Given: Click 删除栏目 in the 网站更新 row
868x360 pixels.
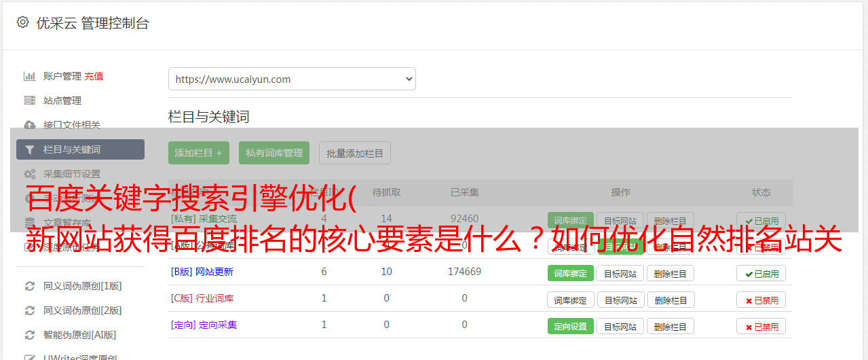Looking at the screenshot, I should tap(671, 273).
